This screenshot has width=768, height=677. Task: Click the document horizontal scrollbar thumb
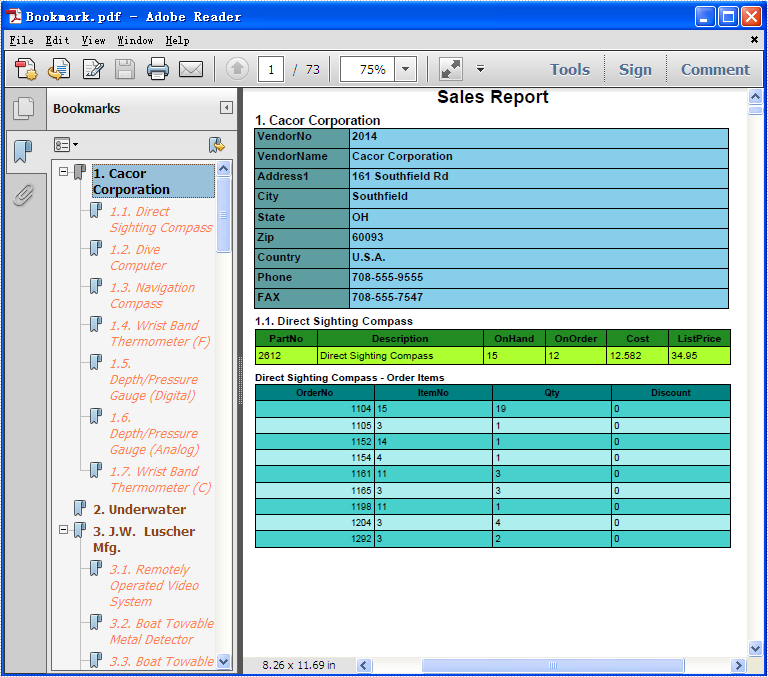pyautogui.click(x=552, y=665)
